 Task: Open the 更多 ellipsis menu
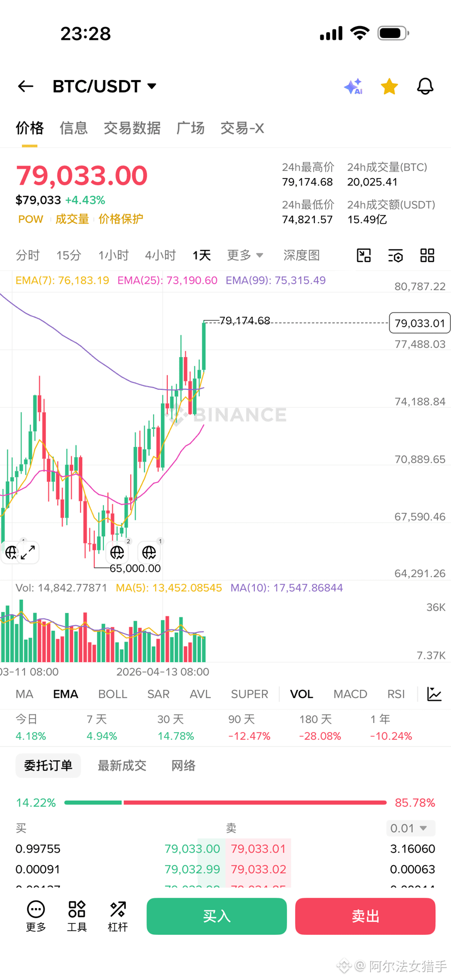click(36, 916)
